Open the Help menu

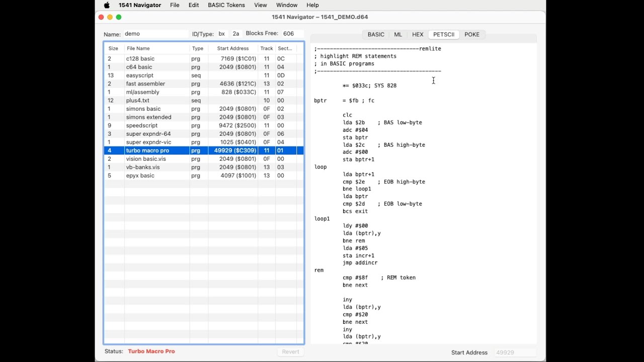[x=312, y=5]
